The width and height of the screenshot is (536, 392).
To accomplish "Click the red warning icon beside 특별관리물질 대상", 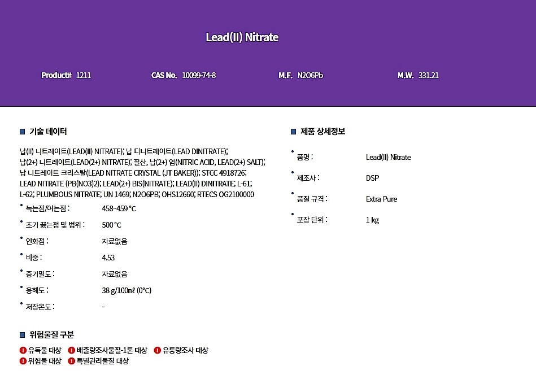I will (71, 361).
